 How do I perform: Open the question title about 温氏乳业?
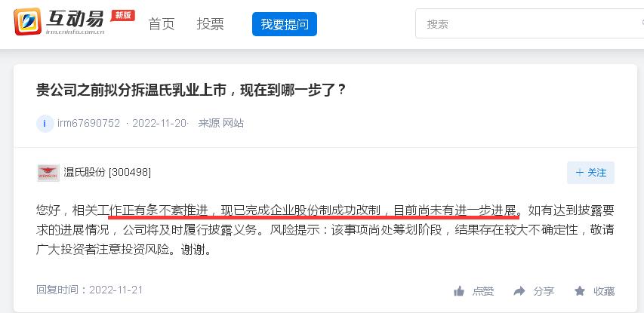191,90
